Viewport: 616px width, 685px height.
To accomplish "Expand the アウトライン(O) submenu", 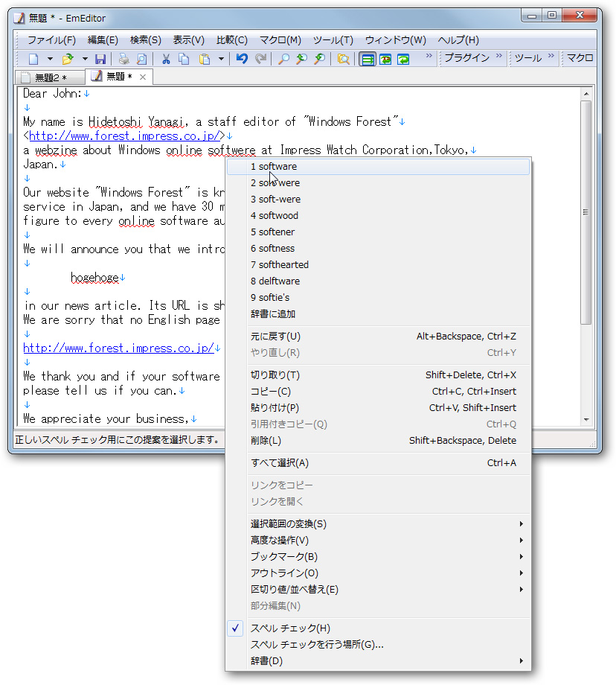I will coord(378,573).
